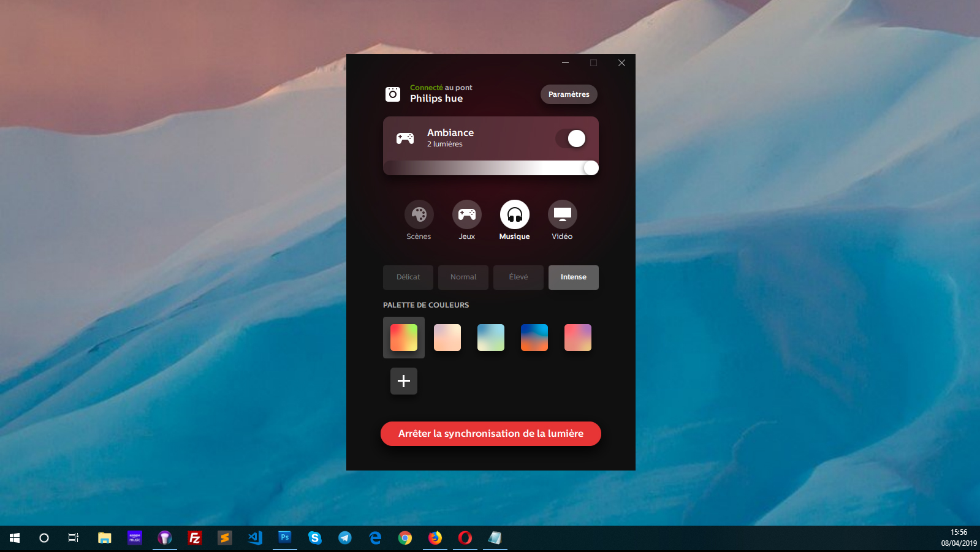Switch to Vidéo monitor mode
980x552 pixels.
tap(562, 215)
